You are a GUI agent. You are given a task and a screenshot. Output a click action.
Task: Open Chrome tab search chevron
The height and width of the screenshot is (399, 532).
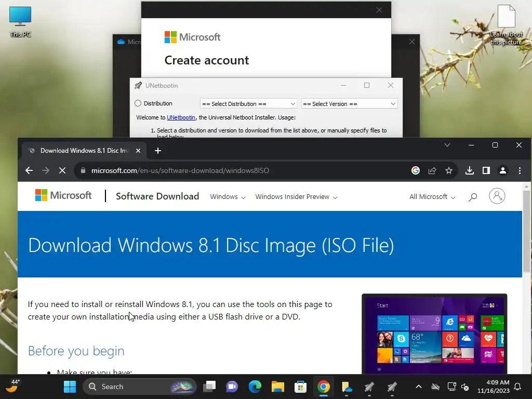pyautogui.click(x=447, y=145)
